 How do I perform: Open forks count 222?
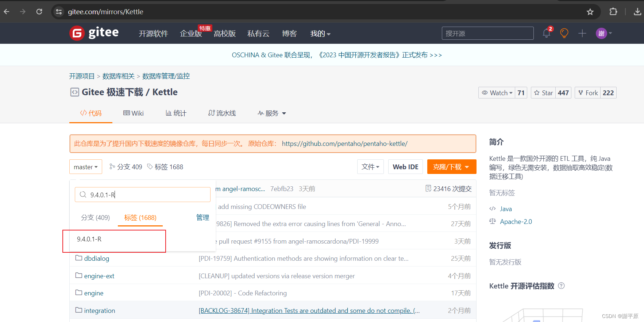coord(608,93)
